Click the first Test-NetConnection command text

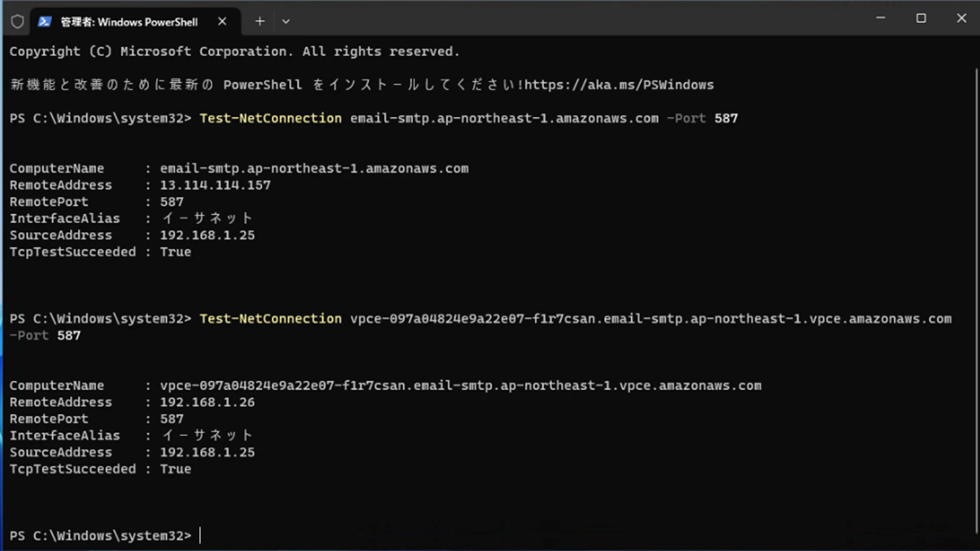point(270,118)
